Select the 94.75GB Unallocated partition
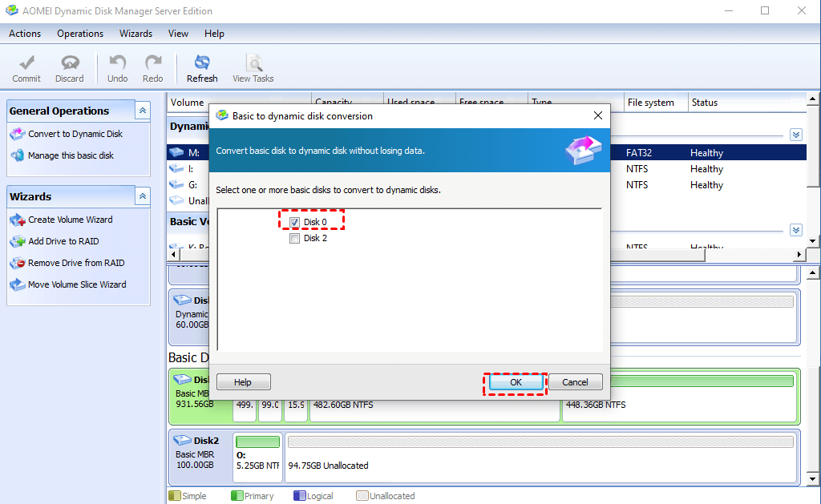 click(540, 457)
